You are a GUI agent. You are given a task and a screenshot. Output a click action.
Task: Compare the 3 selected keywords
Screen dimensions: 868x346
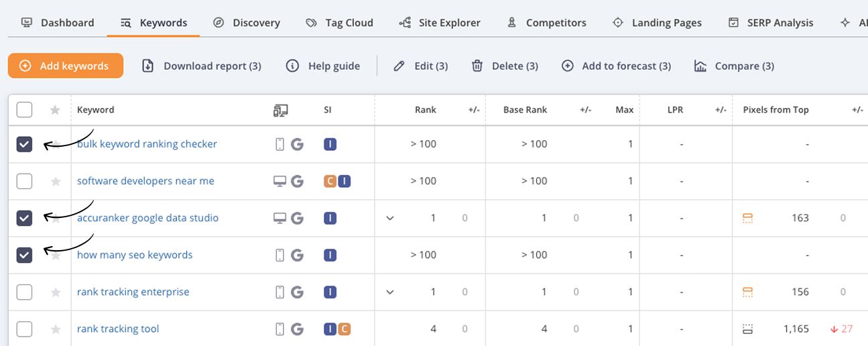[x=734, y=66]
